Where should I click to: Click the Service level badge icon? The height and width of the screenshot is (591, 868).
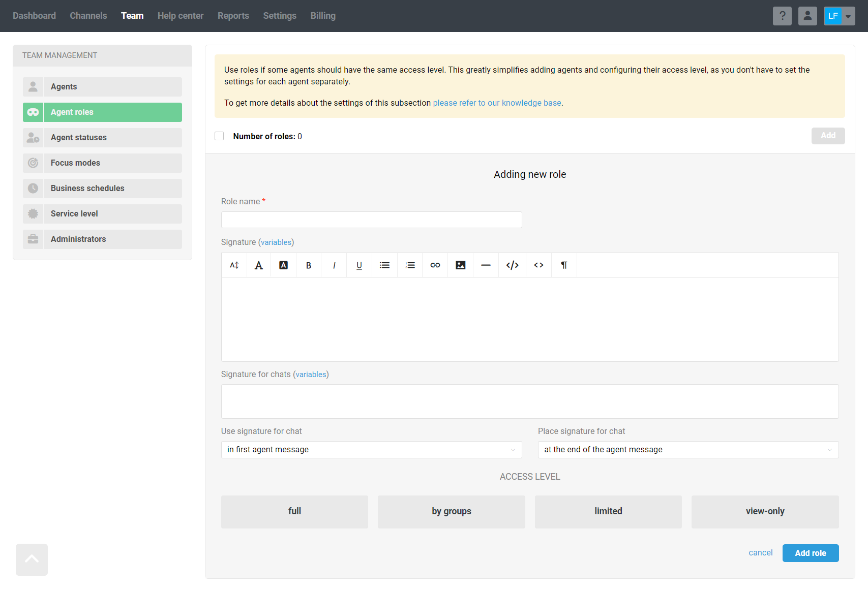(33, 214)
